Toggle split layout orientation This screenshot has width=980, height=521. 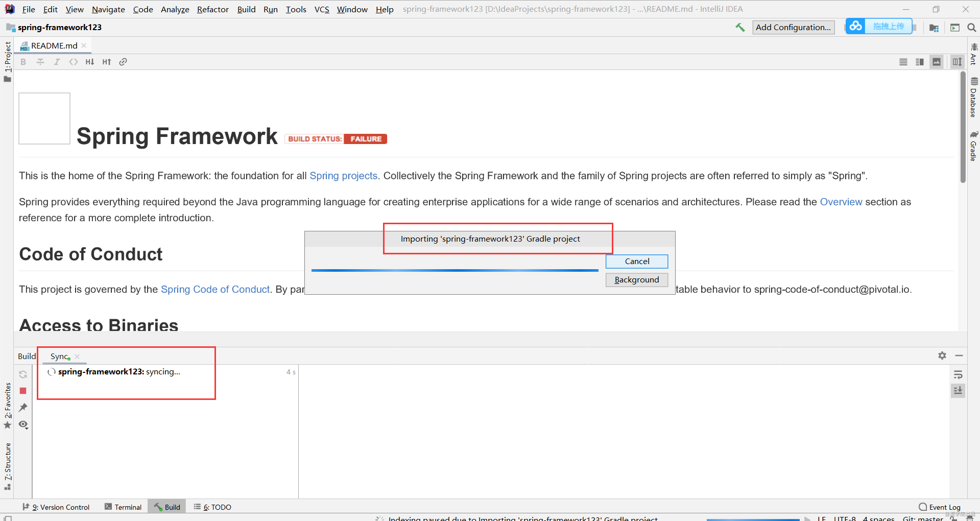click(957, 62)
